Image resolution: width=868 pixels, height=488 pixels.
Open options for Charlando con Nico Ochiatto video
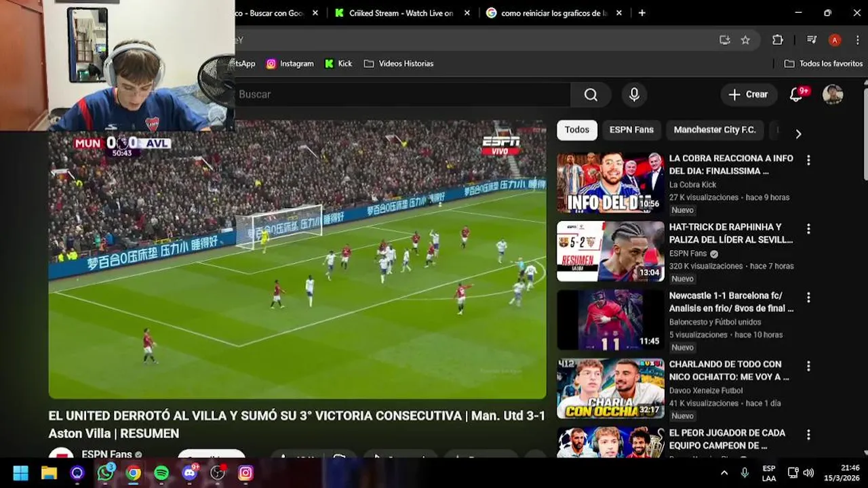[808, 365]
